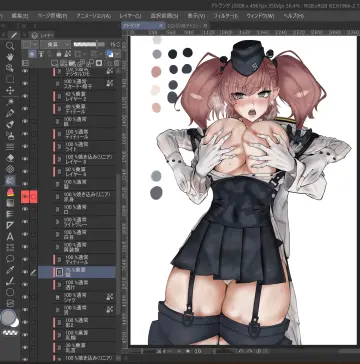360x364 pixels.
Task: Select the pink fill bucket tool
Action: tap(10, 192)
